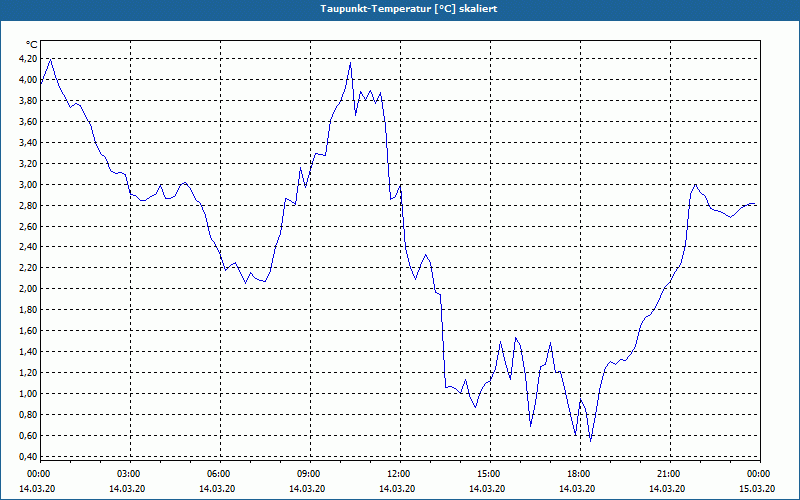The image size is (800, 500).
Task: Click the '15.03.20' date label
Action: [757, 488]
